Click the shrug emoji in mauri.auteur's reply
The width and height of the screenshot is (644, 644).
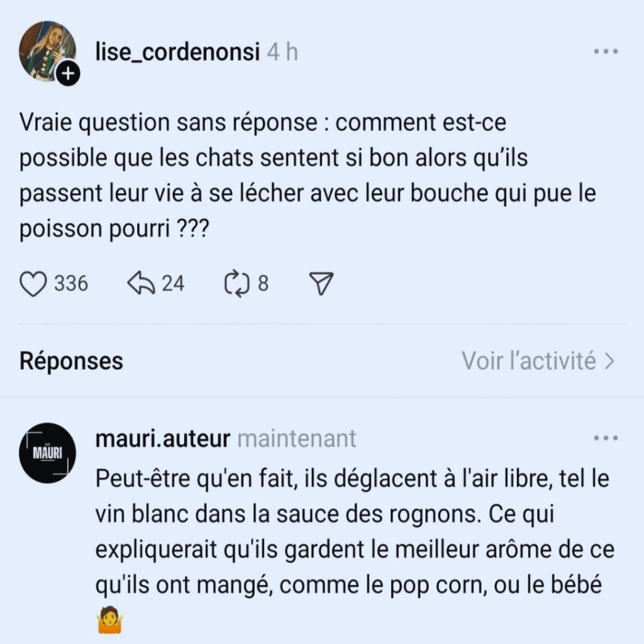coord(109,621)
